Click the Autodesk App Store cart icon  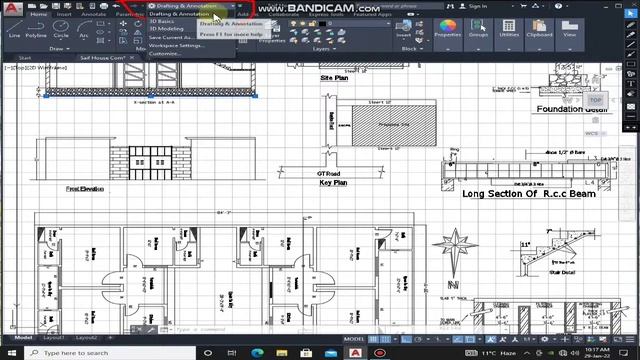click(x=524, y=6)
